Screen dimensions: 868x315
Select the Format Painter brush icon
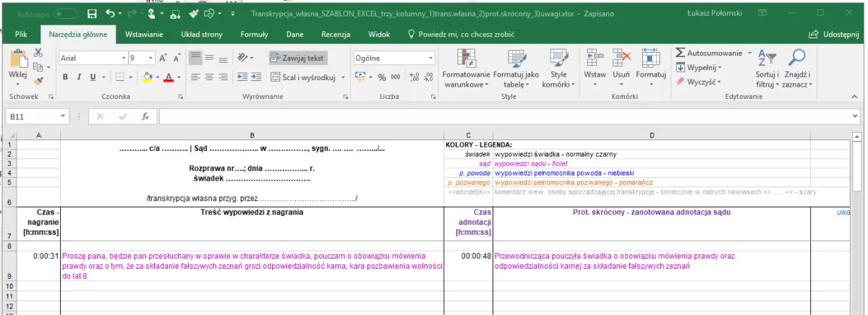[38, 82]
